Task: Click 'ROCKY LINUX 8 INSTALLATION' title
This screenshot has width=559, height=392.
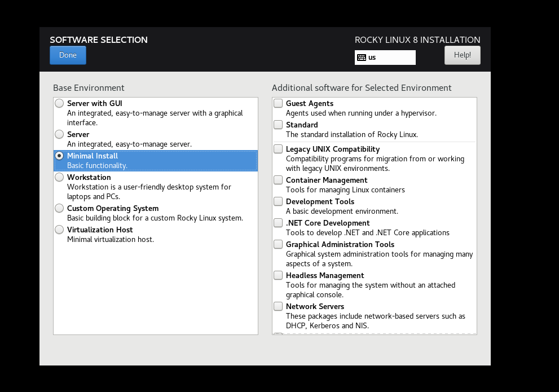Action: coord(417,40)
